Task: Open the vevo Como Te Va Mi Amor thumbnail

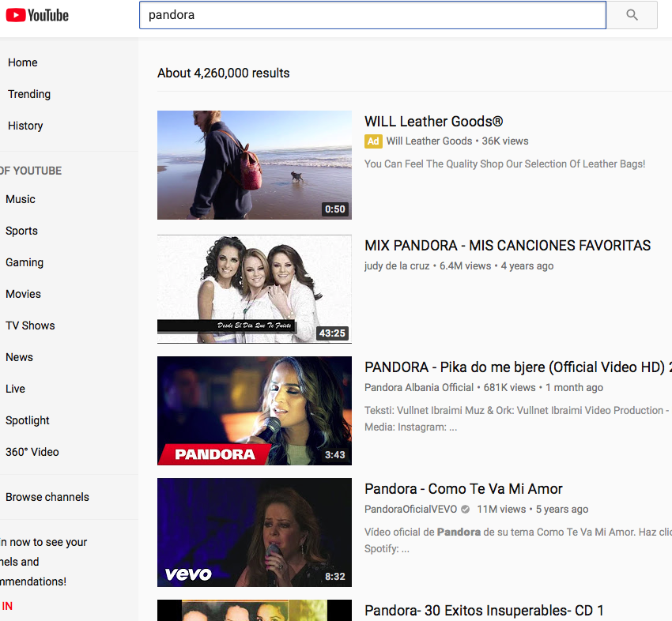Action: point(254,533)
